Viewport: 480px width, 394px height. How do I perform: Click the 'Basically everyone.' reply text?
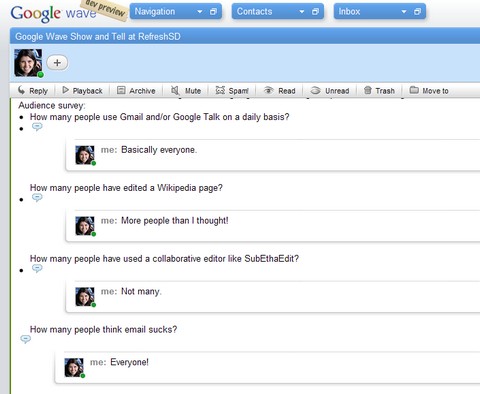159,150
